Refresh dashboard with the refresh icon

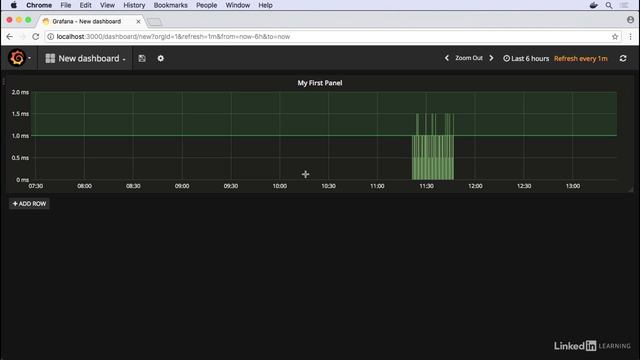(623, 58)
